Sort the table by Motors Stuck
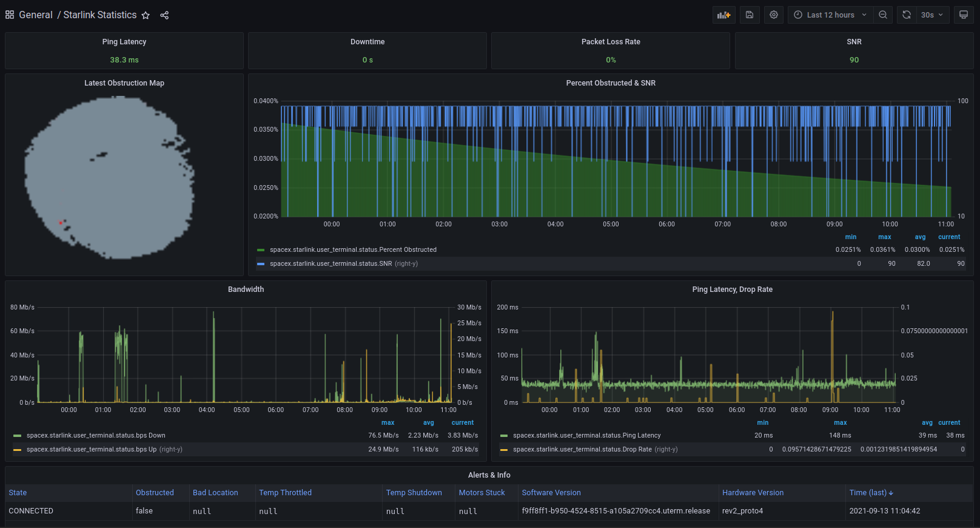Viewport: 980px width, 528px height. (482, 493)
